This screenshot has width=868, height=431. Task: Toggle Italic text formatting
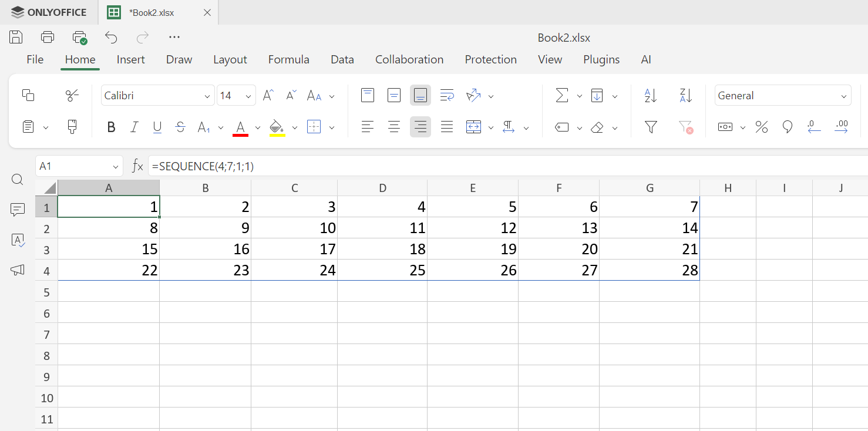pyautogui.click(x=134, y=127)
